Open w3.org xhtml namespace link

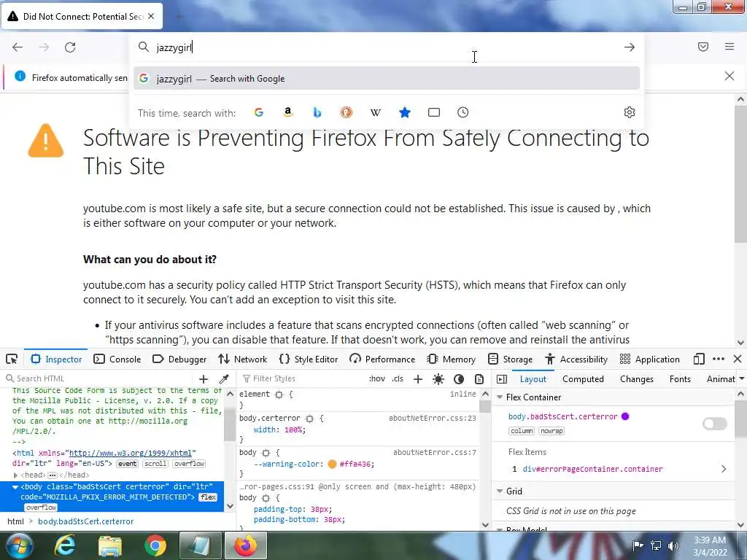pos(131,453)
